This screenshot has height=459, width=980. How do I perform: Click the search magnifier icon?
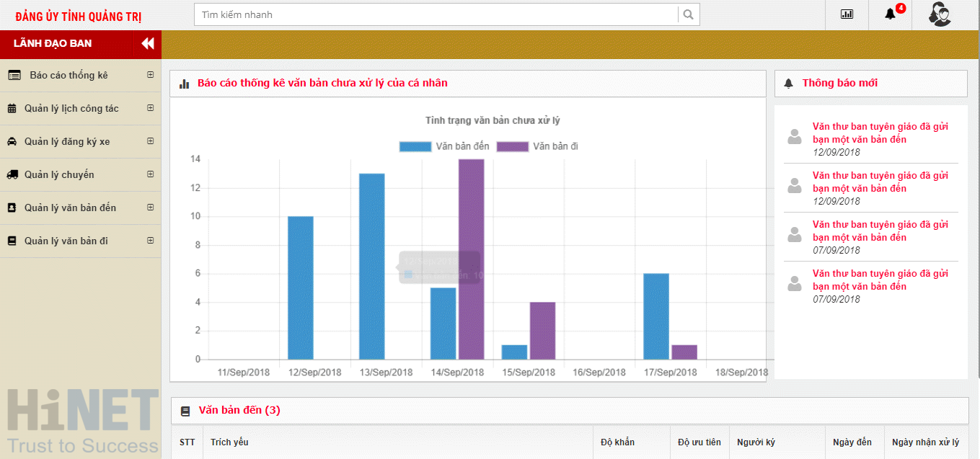tap(688, 14)
